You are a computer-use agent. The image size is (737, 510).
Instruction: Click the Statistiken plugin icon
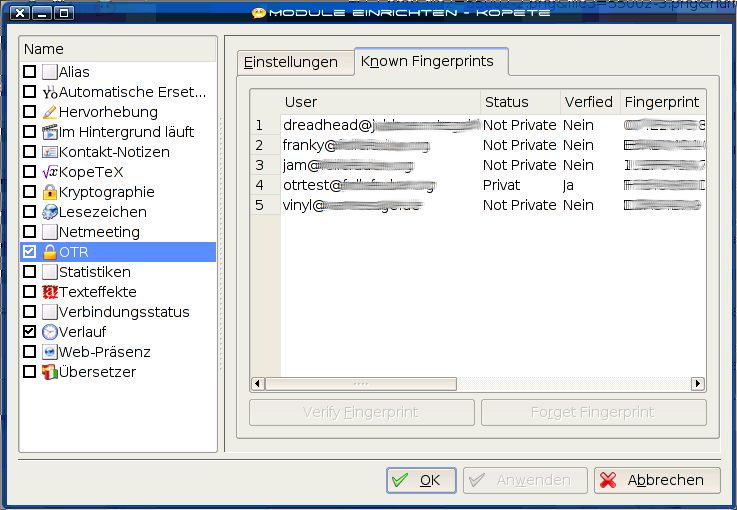point(49,272)
